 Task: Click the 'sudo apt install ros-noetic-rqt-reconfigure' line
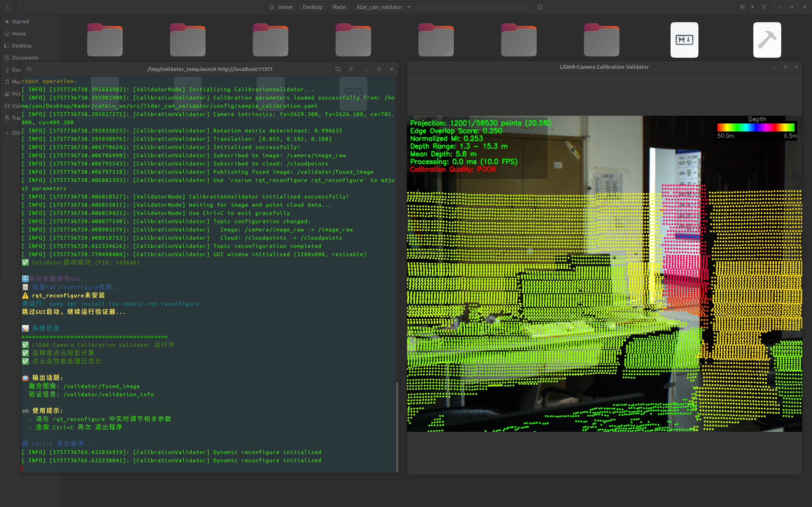(x=110, y=304)
